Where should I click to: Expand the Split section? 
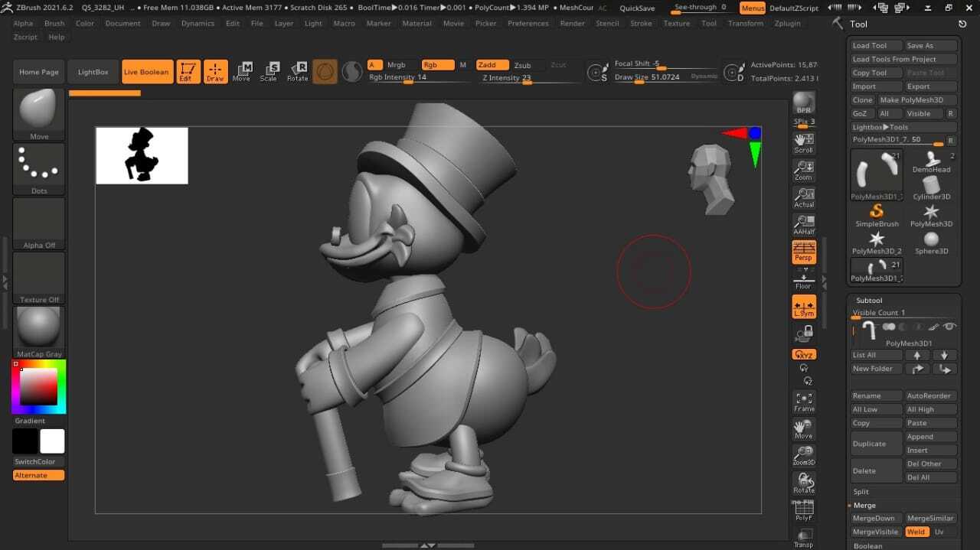point(861,492)
